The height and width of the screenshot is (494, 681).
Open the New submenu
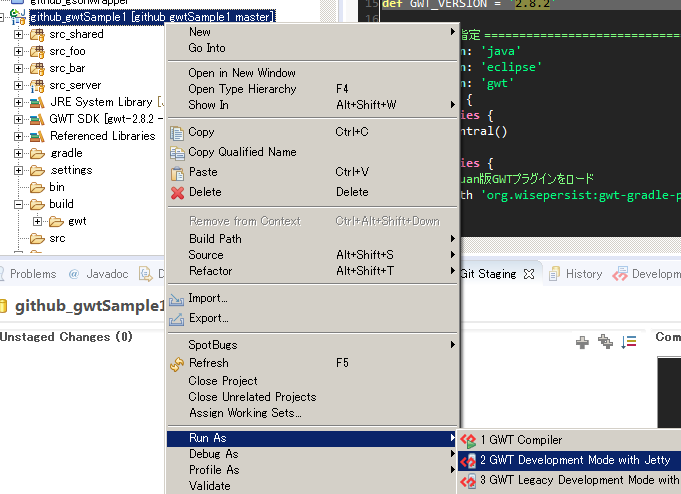312,32
